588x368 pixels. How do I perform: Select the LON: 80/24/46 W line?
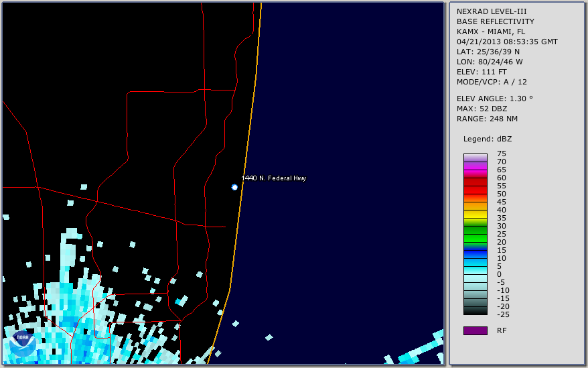pos(490,62)
